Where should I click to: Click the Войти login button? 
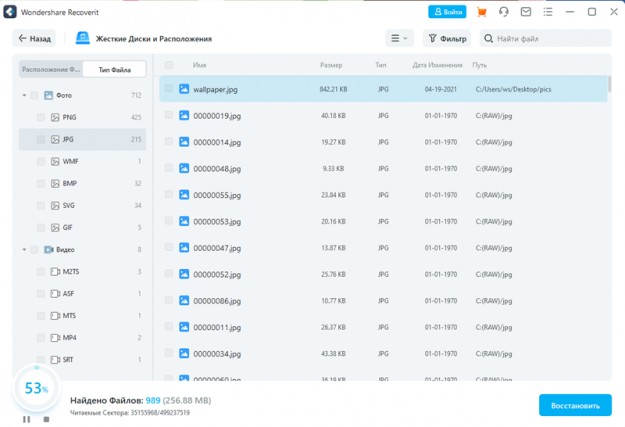447,12
